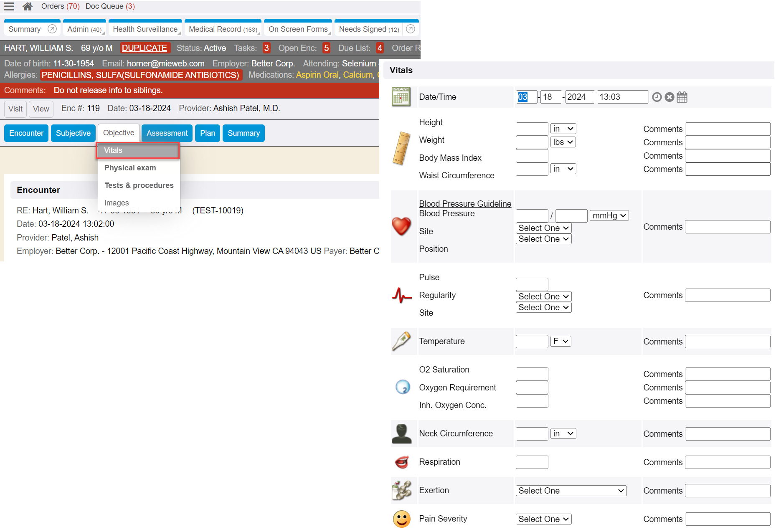Screen dimensions: 776x532
Task: Open the Pain Severity dropdown
Action: pos(543,519)
